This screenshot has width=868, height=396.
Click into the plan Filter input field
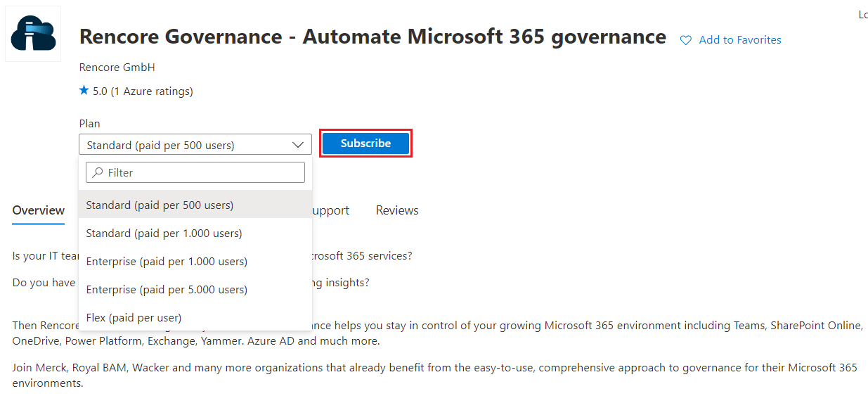195,172
